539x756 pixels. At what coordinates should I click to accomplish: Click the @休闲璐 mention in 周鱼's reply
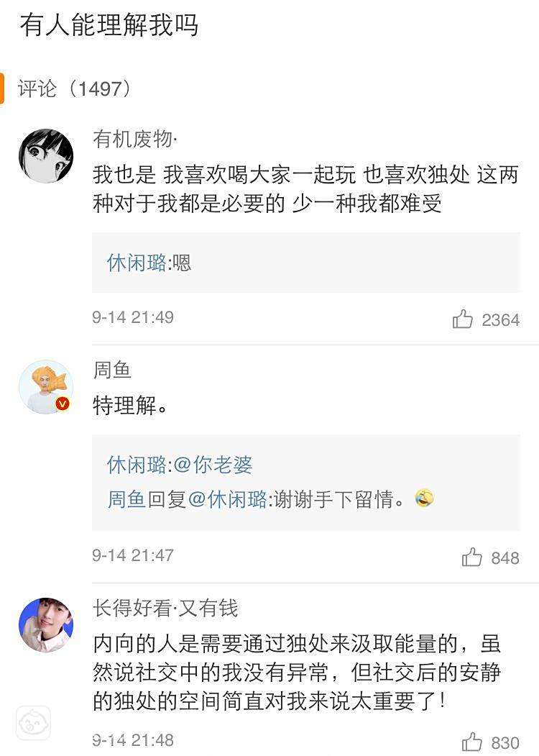point(228,499)
